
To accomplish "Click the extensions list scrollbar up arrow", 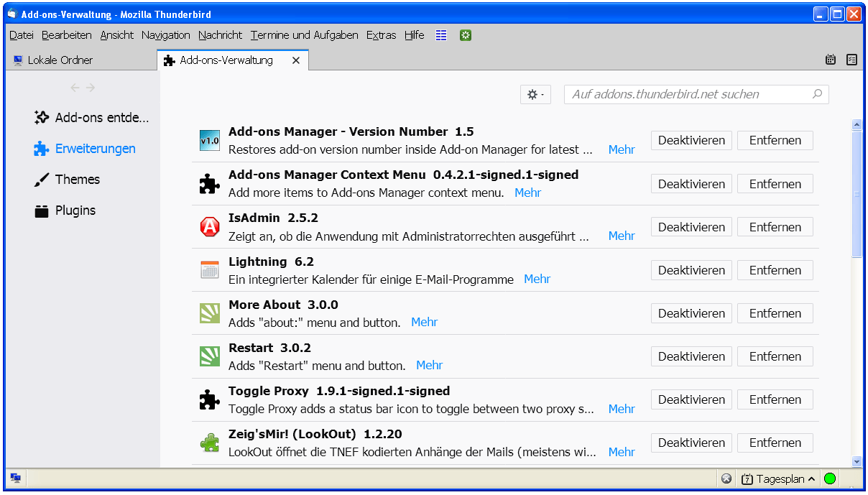I will point(857,125).
